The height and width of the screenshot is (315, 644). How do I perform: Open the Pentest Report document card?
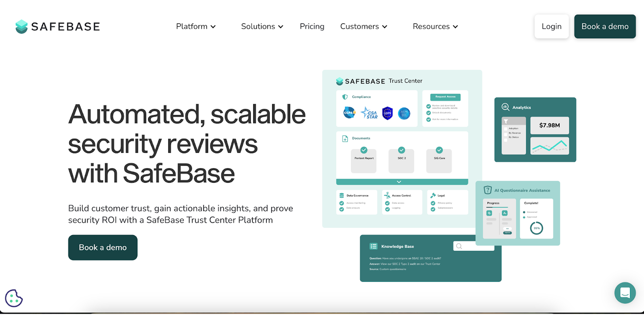point(364,161)
